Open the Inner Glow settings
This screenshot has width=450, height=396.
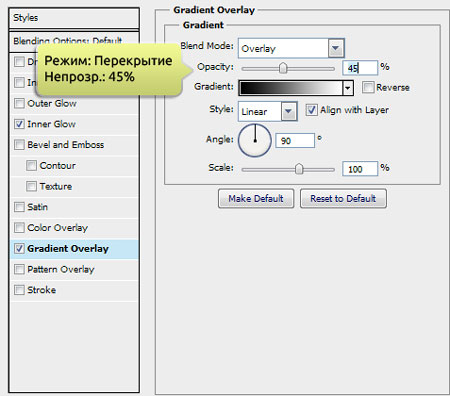tap(51, 124)
